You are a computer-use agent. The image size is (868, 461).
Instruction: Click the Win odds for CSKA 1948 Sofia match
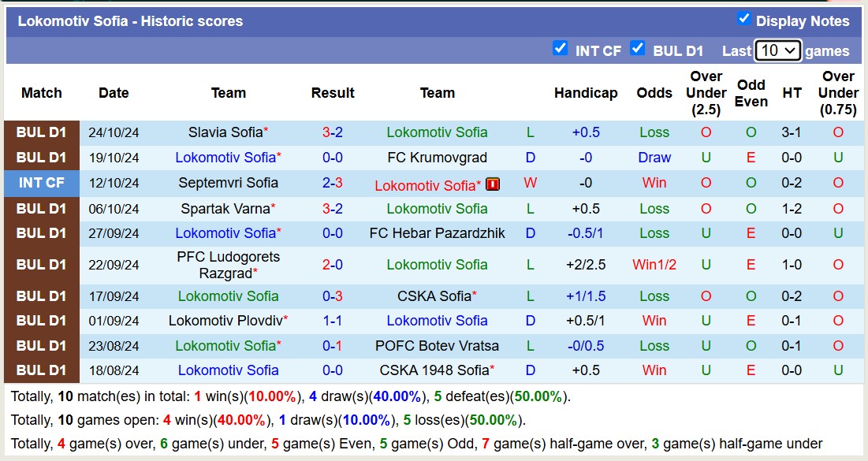pos(654,370)
